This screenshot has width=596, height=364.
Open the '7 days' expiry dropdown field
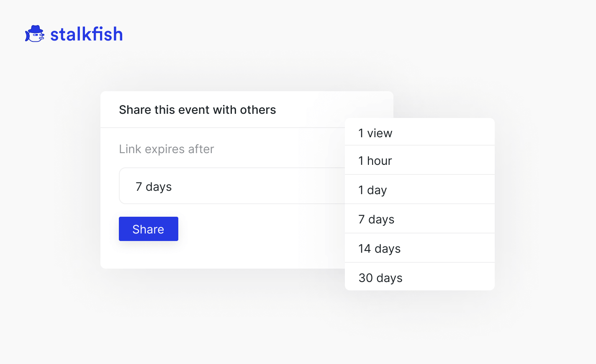tap(232, 186)
